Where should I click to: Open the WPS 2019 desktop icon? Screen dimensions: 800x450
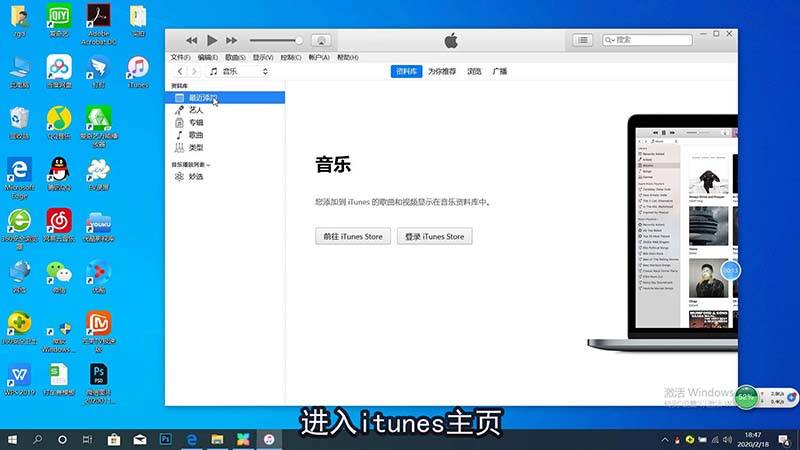tap(19, 379)
